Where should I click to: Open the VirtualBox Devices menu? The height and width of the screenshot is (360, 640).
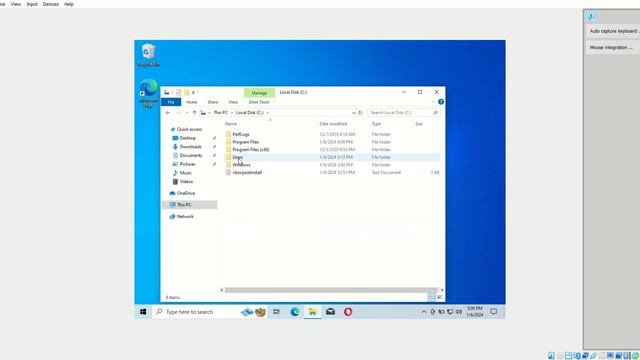point(51,4)
